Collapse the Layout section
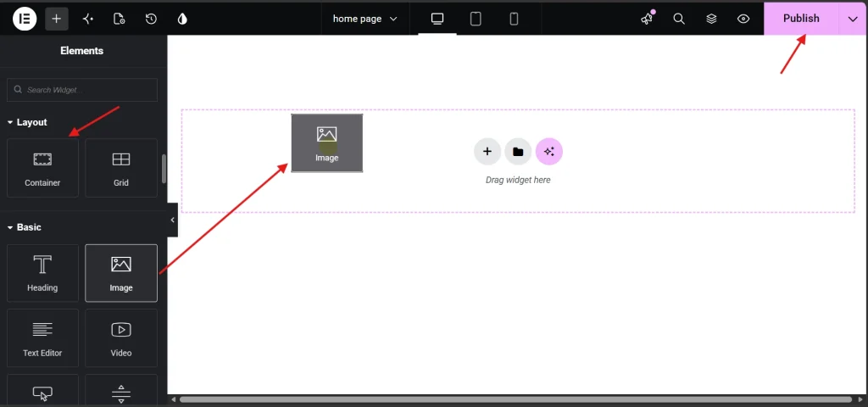 point(28,122)
